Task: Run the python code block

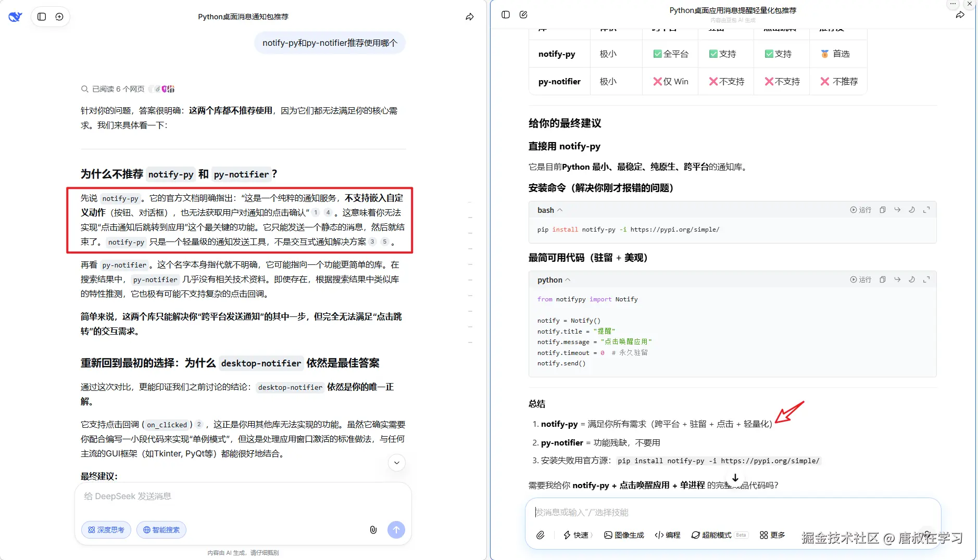Action: click(861, 279)
